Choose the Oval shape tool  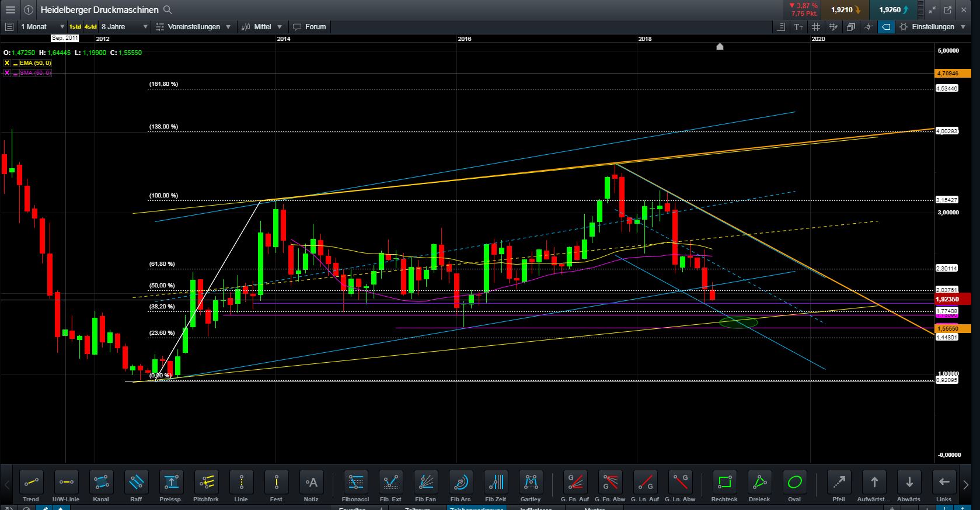[794, 483]
